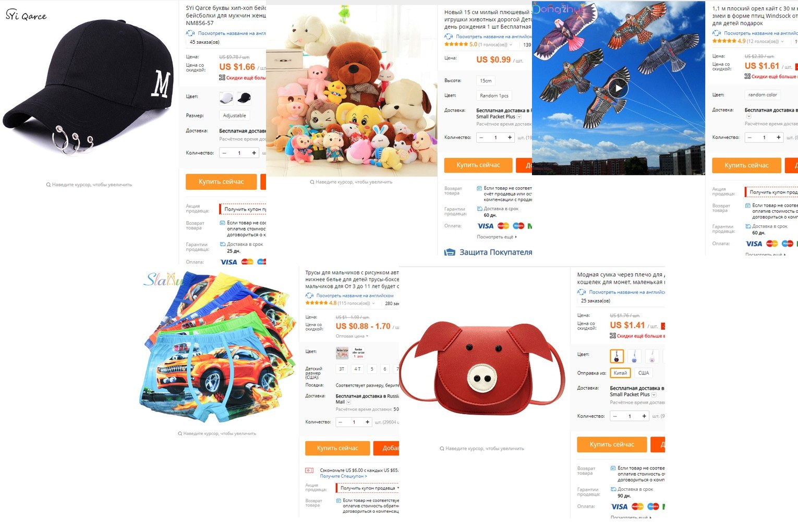This screenshot has width=798, height=532.
Task: Open the Оптовая цена dropdown
Action: tap(352, 336)
